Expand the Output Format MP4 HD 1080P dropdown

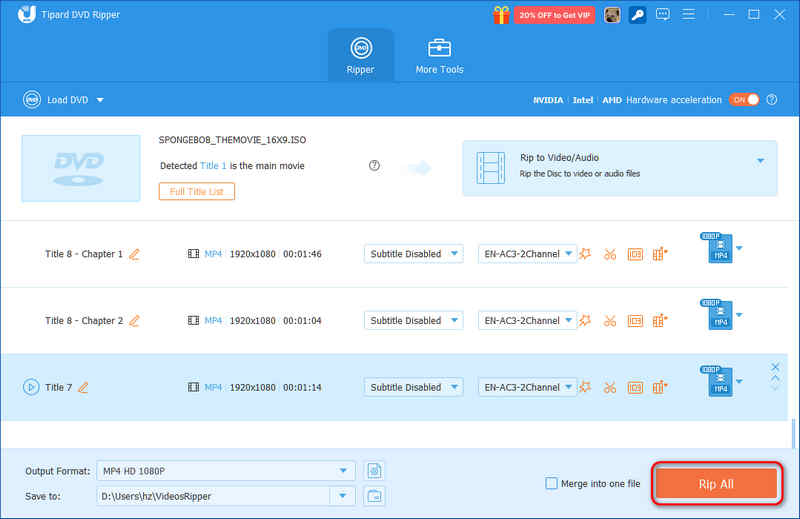[x=226, y=471]
